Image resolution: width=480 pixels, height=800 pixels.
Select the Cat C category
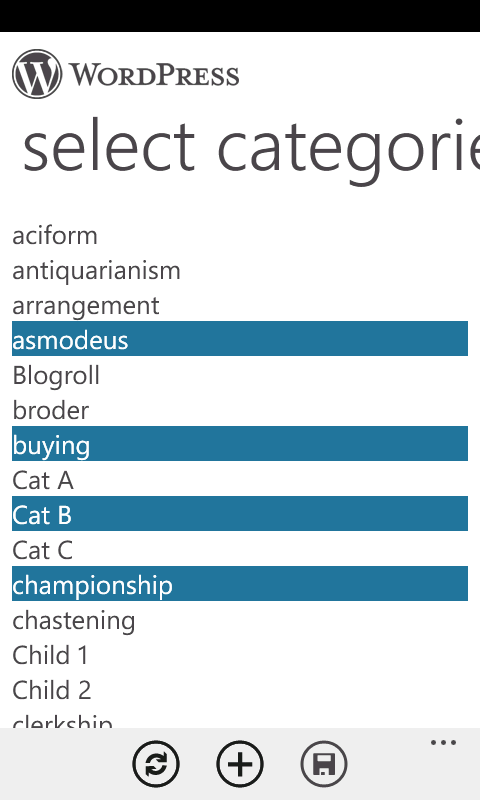(x=240, y=549)
